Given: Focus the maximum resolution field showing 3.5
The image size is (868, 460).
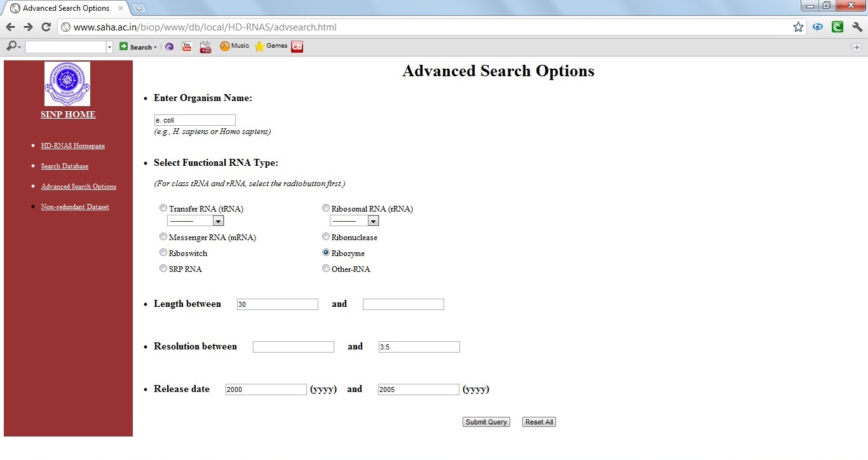Looking at the screenshot, I should point(419,347).
